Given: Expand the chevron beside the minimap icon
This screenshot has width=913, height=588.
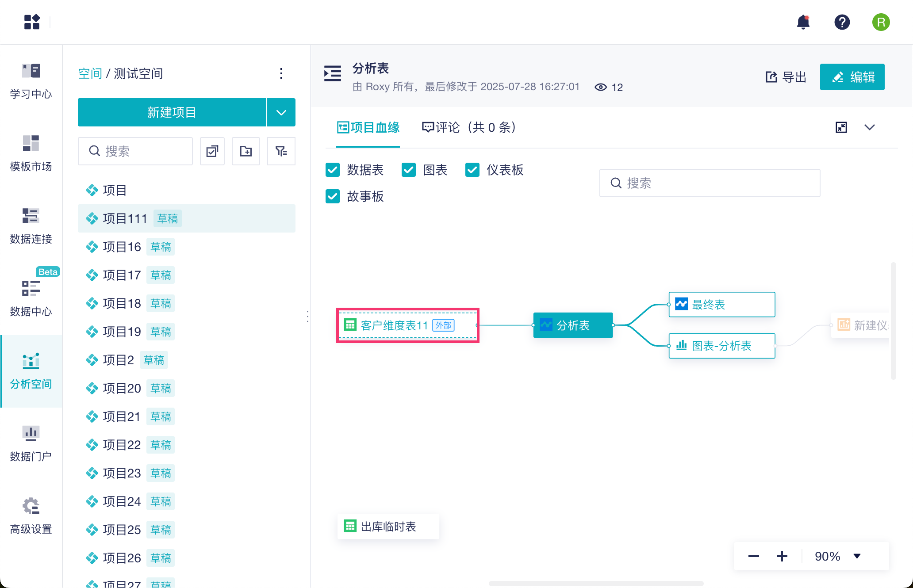Looking at the screenshot, I should pyautogui.click(x=869, y=127).
